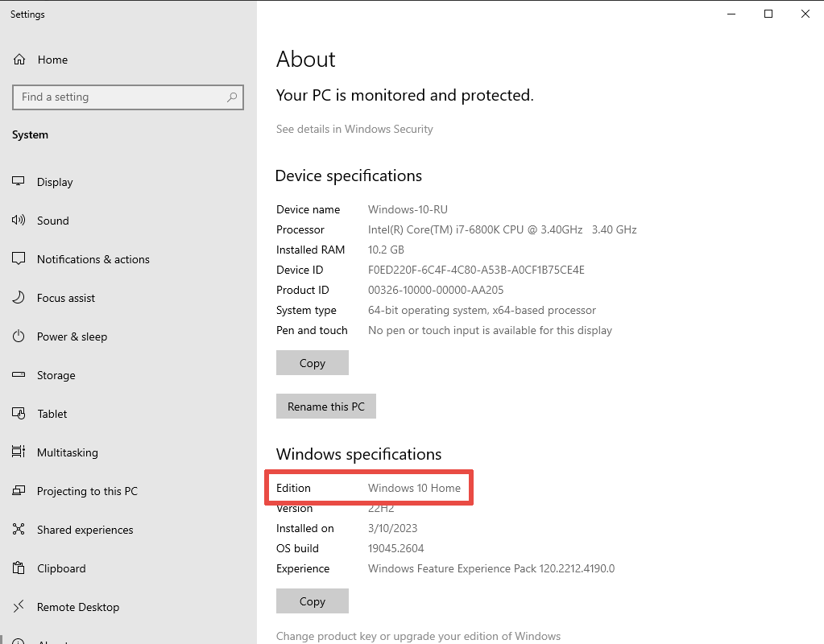Click Change product key or upgrade link

coord(418,636)
